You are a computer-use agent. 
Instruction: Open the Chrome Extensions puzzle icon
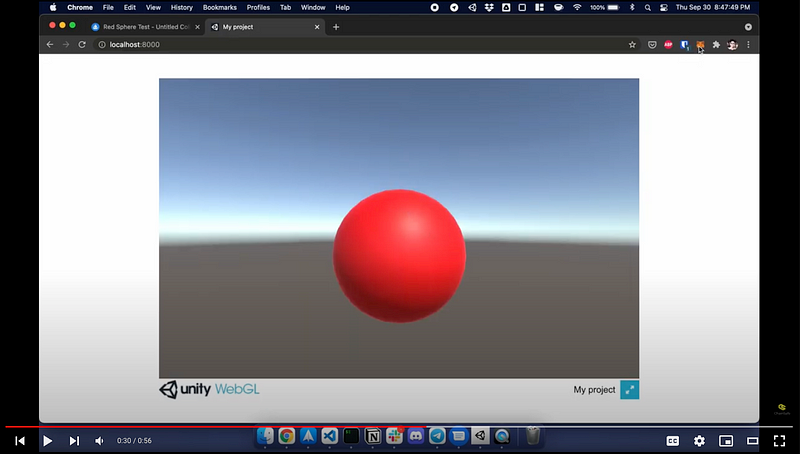click(716, 45)
